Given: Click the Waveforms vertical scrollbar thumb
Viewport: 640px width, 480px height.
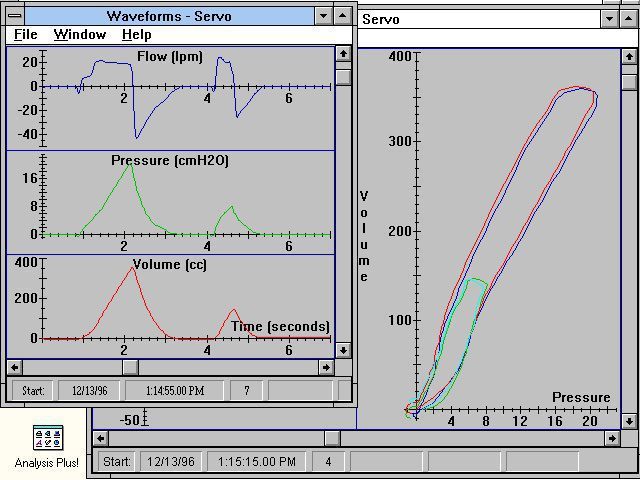Looking at the screenshot, I should coord(343,77).
